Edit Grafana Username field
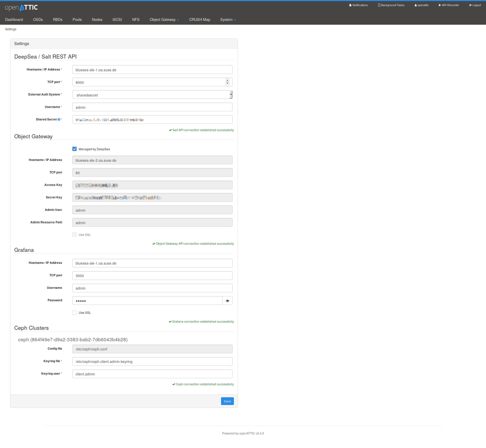The height and width of the screenshot is (448, 486). (152, 288)
